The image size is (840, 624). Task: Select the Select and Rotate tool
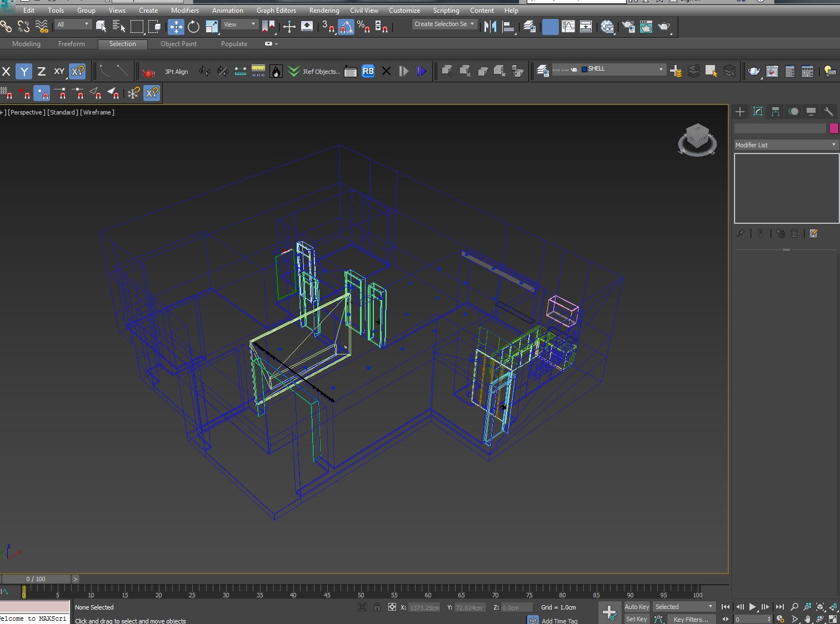pos(193,26)
